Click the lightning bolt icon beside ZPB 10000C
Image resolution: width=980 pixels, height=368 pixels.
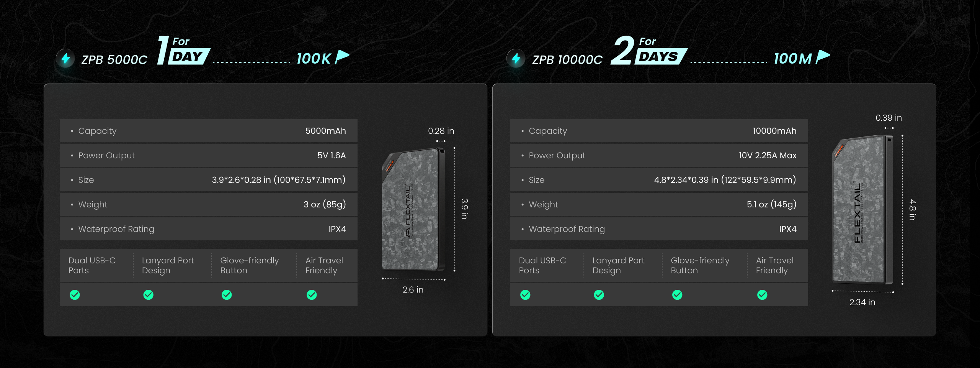[x=516, y=59]
